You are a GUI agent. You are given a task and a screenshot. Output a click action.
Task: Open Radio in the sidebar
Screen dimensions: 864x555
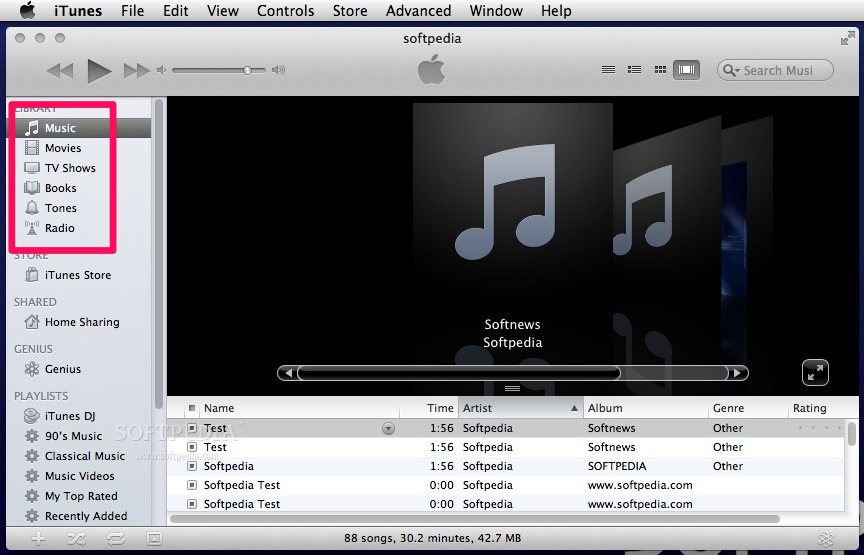pyautogui.click(x=79, y=228)
